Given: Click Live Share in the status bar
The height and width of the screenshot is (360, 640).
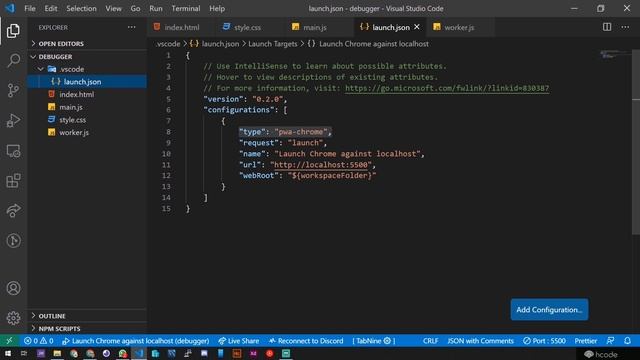Looking at the screenshot, I should (x=239, y=341).
